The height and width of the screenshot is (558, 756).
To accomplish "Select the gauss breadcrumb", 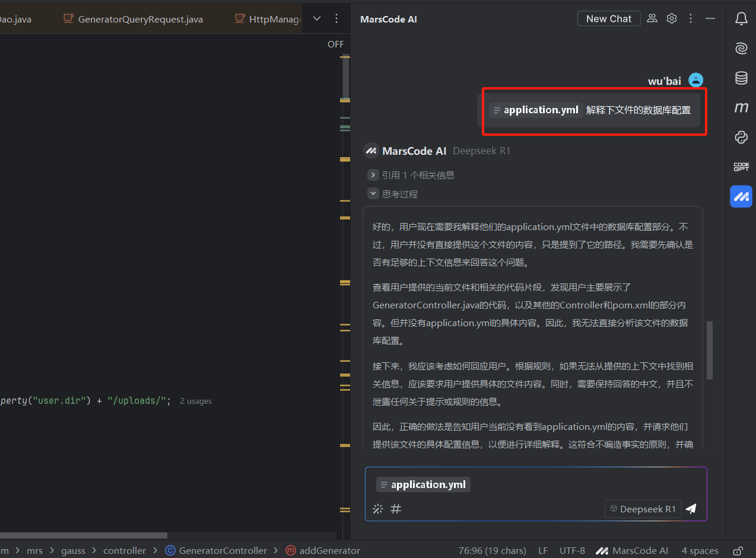I will click(x=73, y=551).
